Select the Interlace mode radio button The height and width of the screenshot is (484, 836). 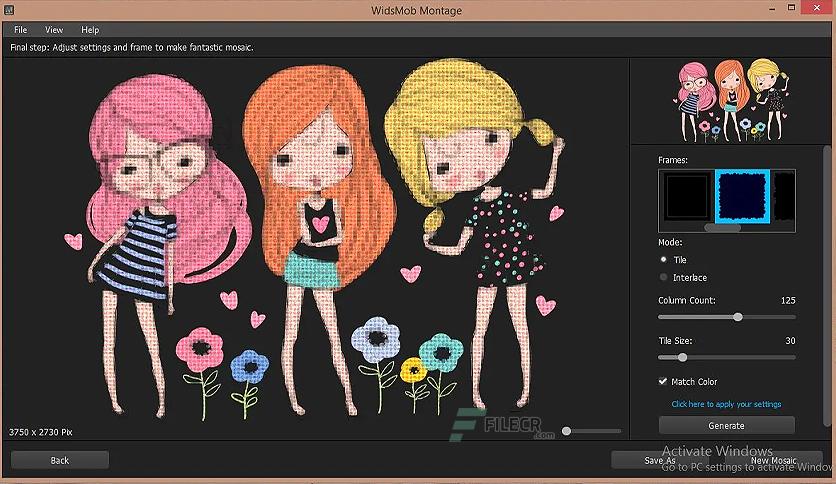pos(663,277)
